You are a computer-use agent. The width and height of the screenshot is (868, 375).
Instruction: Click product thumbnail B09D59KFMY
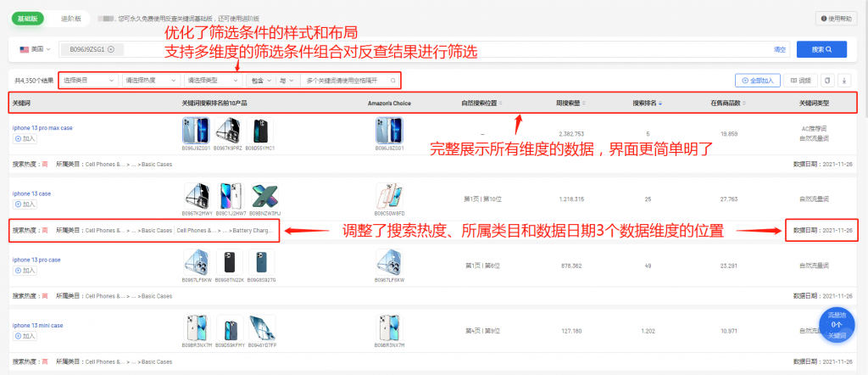(x=230, y=328)
